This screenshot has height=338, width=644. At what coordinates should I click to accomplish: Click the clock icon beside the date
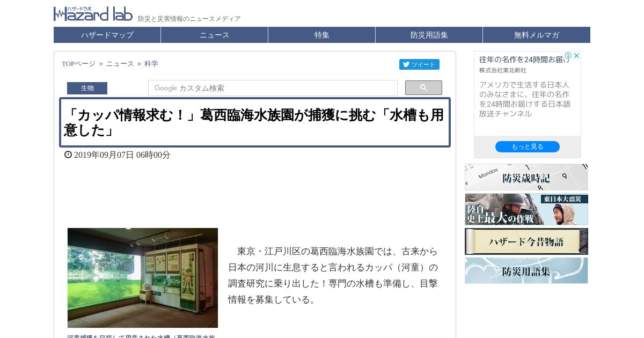[68, 155]
